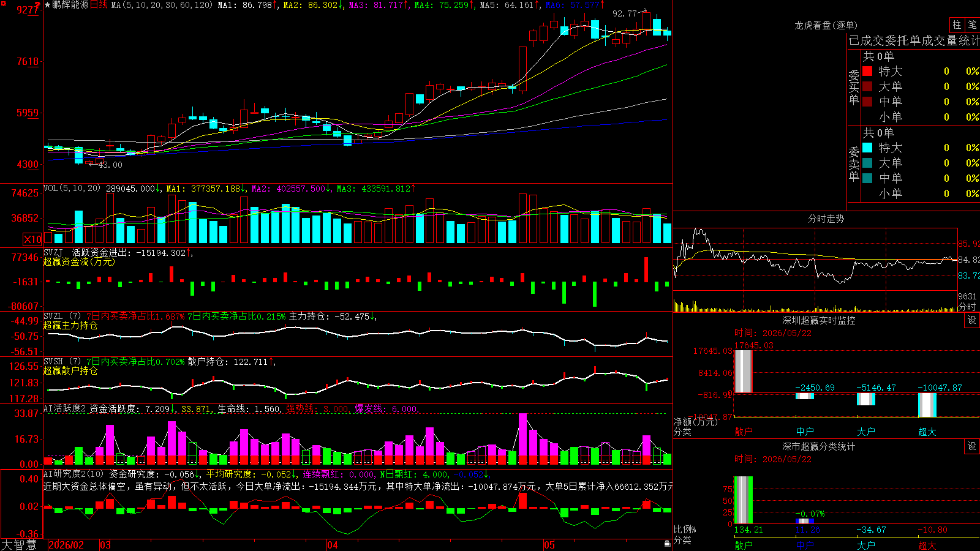This screenshot has width=980, height=551.
Task: Jump to the 03 month marker
Action: 105,545
